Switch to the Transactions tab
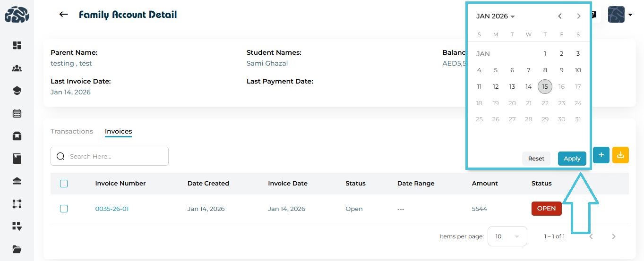 (x=72, y=131)
